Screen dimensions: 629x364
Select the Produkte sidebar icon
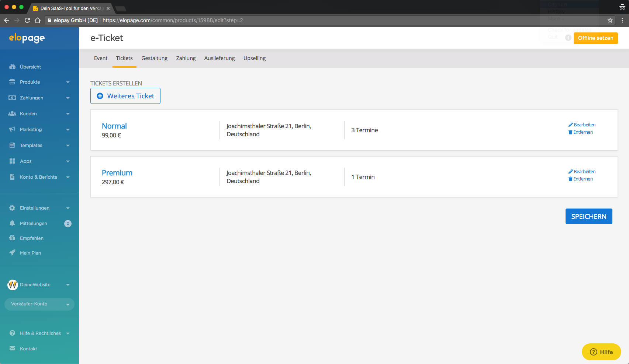coord(12,82)
